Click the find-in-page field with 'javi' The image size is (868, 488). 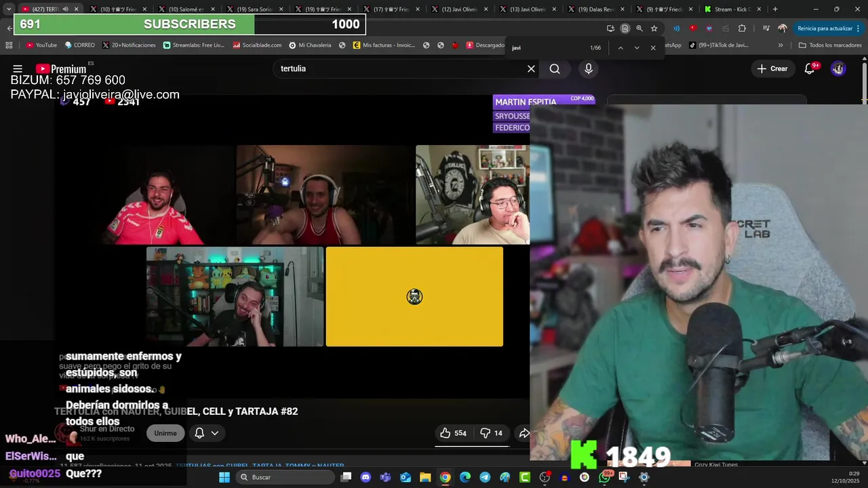pyautogui.click(x=546, y=47)
